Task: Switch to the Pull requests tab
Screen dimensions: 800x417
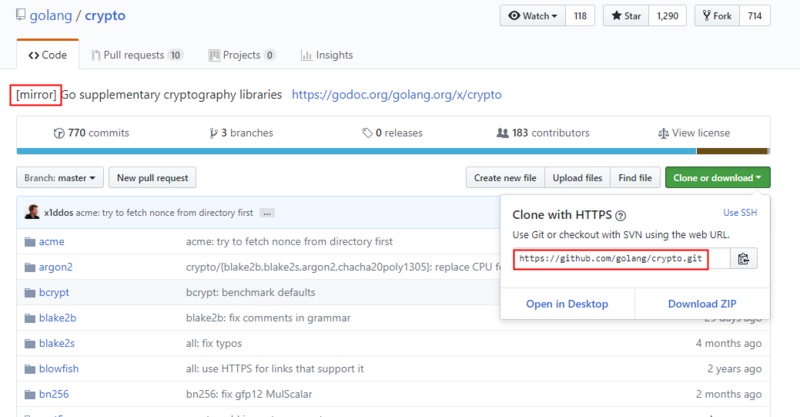Action: click(x=137, y=55)
